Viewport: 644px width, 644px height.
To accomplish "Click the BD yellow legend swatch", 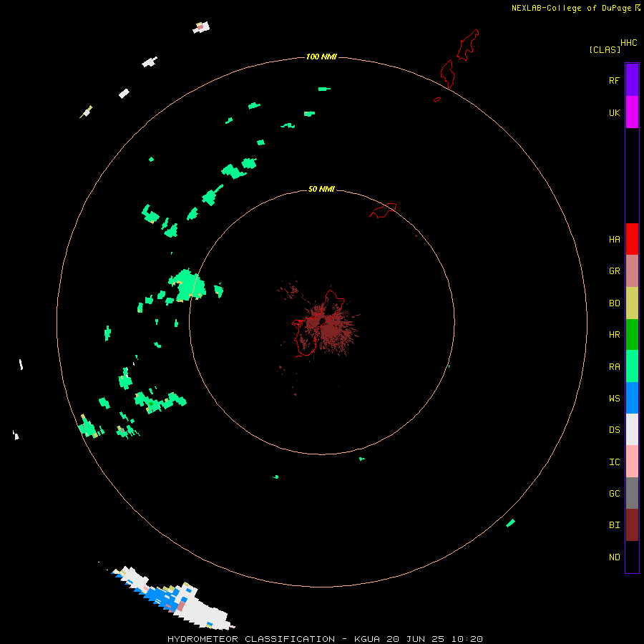I will [x=632, y=303].
